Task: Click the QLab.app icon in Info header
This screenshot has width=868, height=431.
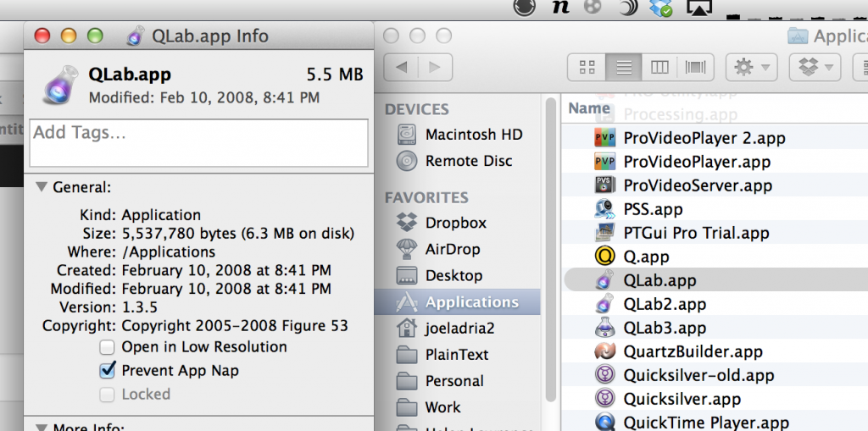Action: click(x=60, y=84)
